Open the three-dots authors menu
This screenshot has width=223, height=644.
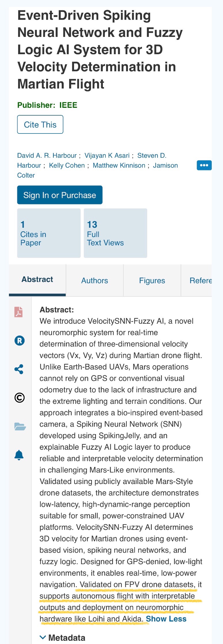(204, 165)
